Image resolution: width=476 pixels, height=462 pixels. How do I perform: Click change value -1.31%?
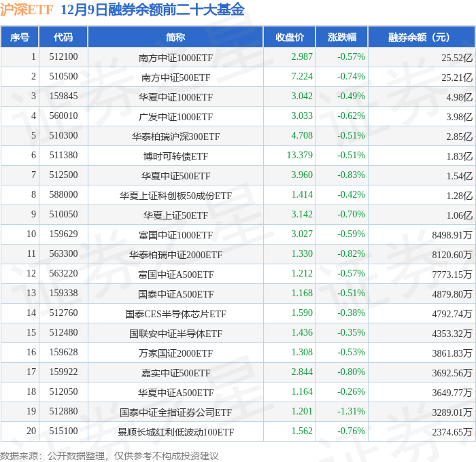click(x=351, y=412)
